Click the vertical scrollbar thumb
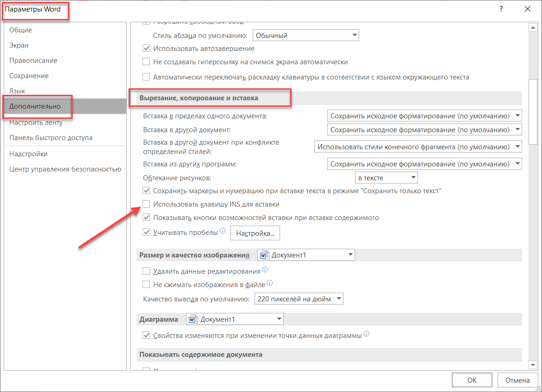Screen dimensions: 542x392 tap(533, 111)
